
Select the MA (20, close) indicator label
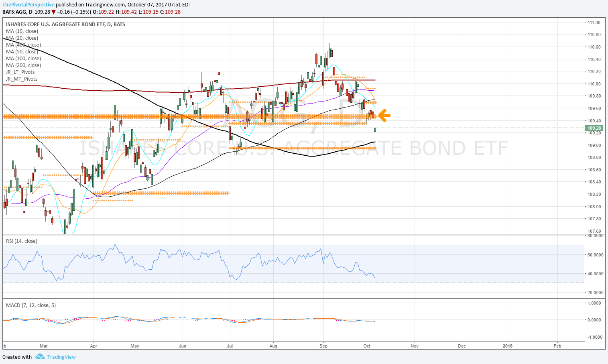click(x=22, y=38)
